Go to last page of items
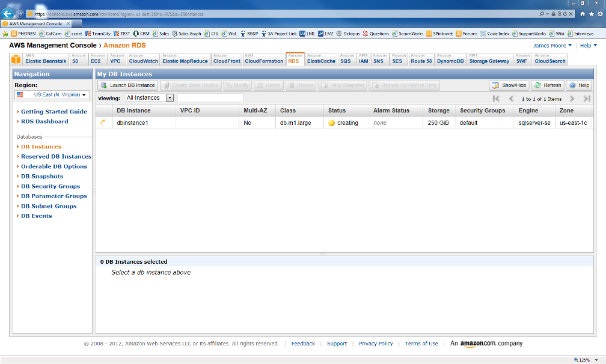Viewport: 606px width, 364px height. pyautogui.click(x=587, y=99)
